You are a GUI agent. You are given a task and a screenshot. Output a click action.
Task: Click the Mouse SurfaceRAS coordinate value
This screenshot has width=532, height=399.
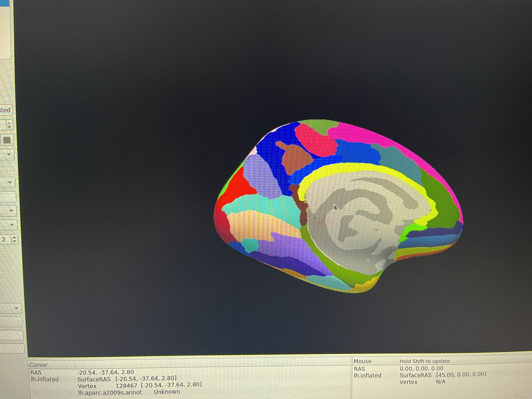point(461,374)
